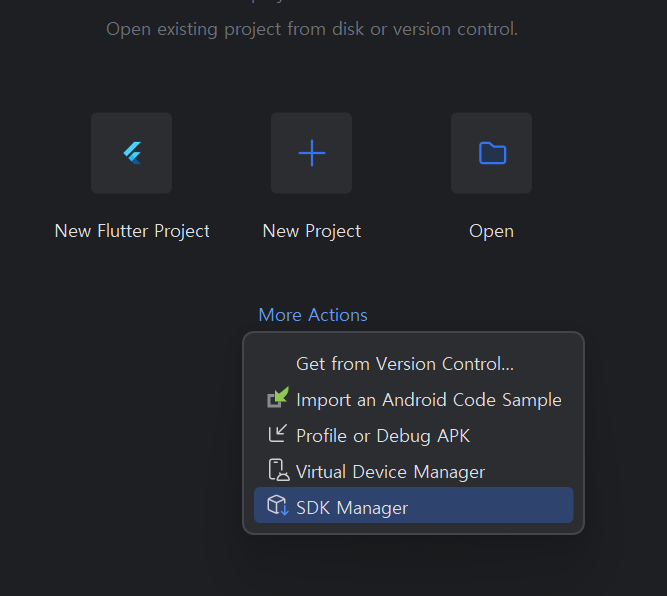Click the Virtual Device Manager phone icon

[x=279, y=470]
